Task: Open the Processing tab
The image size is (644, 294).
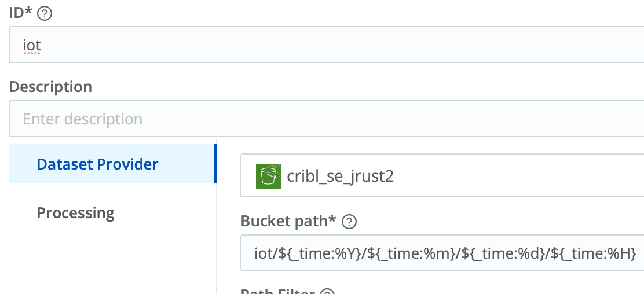Action: 76,213
